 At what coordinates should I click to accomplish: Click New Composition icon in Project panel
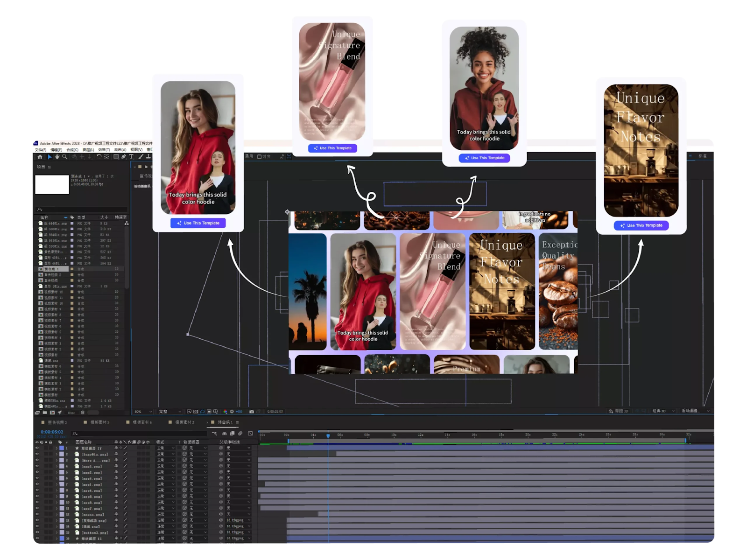pos(52,413)
